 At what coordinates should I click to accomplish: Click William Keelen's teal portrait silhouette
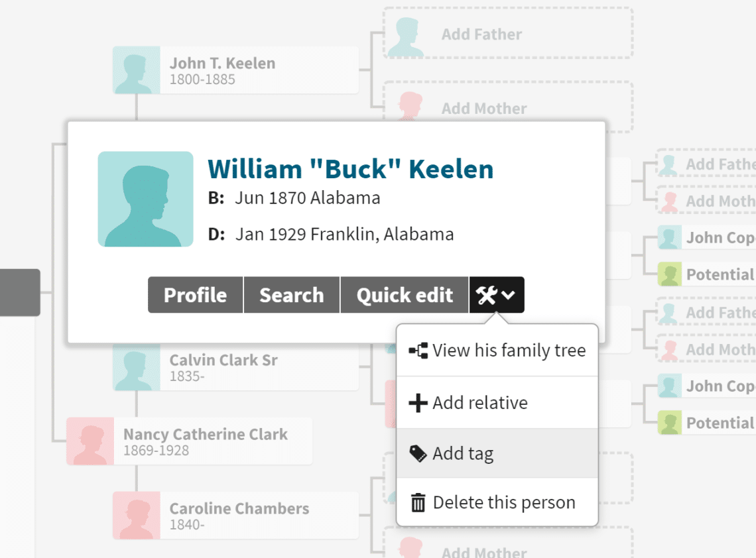145,199
